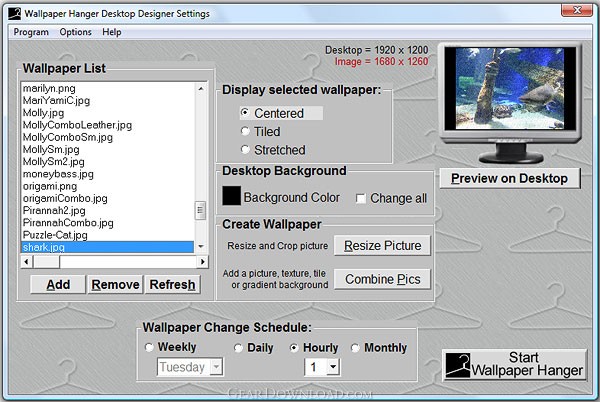Open the Help menu

point(112,32)
